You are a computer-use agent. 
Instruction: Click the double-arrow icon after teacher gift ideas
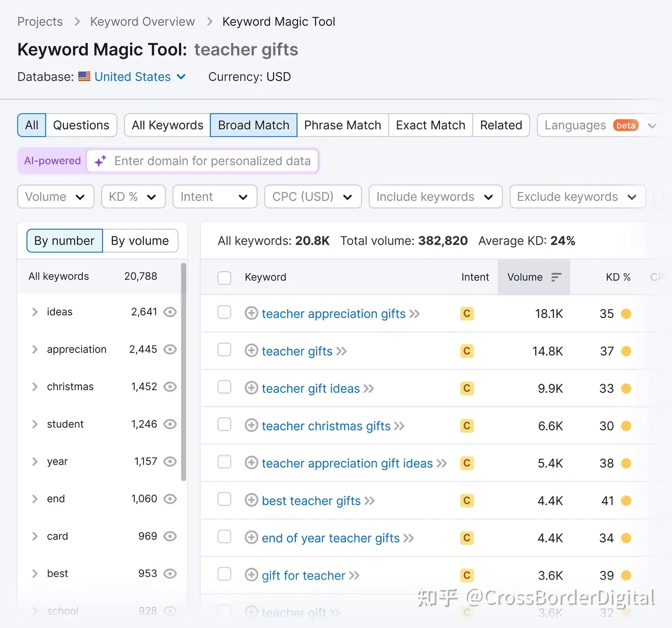tap(369, 388)
